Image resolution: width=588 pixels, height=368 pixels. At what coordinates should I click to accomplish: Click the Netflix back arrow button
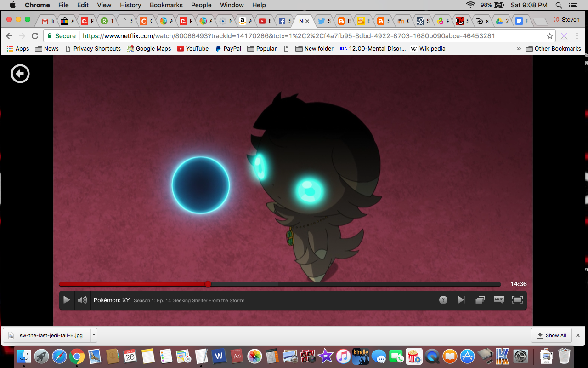point(20,74)
